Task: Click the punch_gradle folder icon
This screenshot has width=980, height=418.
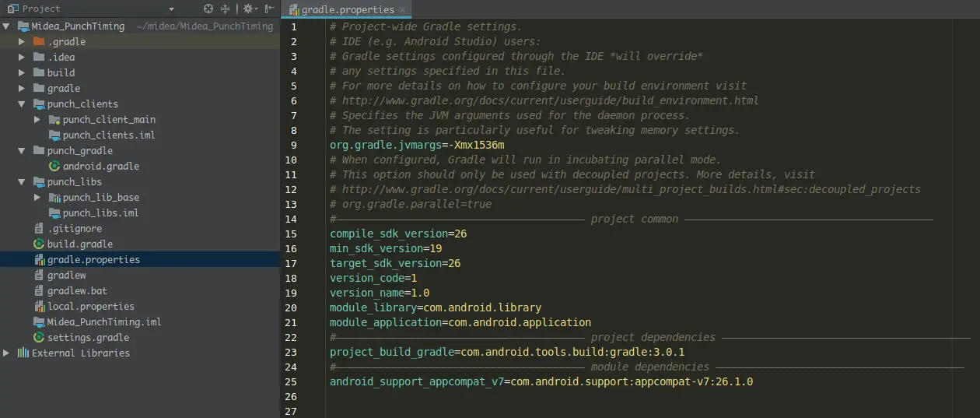Action: coord(39,150)
